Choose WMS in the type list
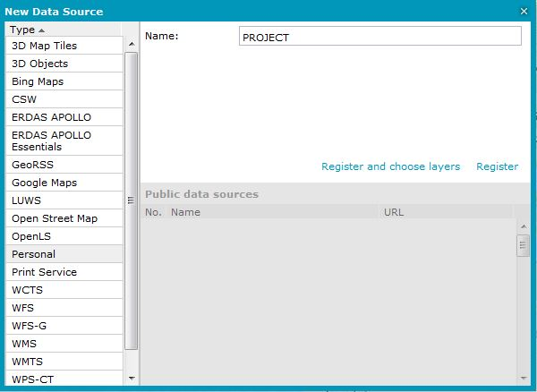 point(64,344)
